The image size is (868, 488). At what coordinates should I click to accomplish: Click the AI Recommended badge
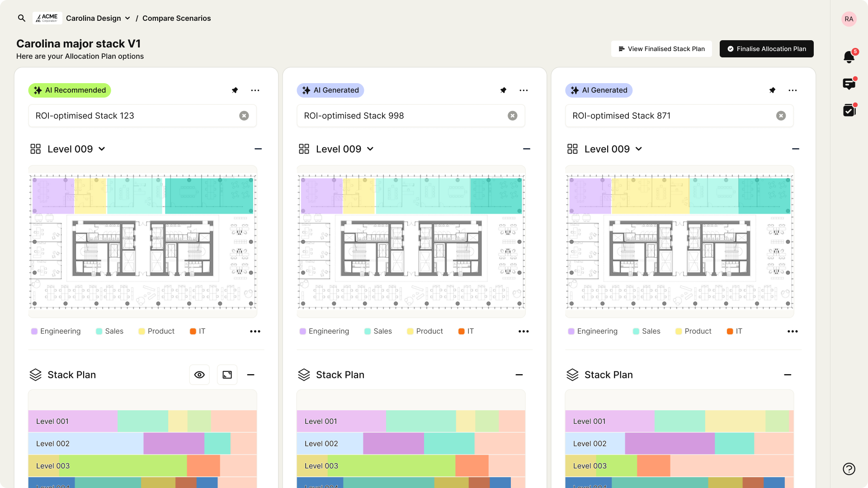tap(70, 90)
